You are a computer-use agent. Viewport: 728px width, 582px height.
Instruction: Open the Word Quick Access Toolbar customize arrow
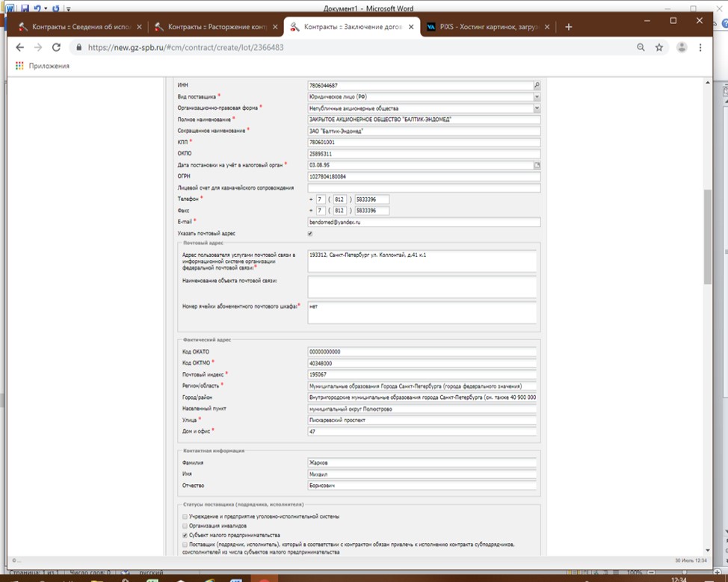point(68,9)
